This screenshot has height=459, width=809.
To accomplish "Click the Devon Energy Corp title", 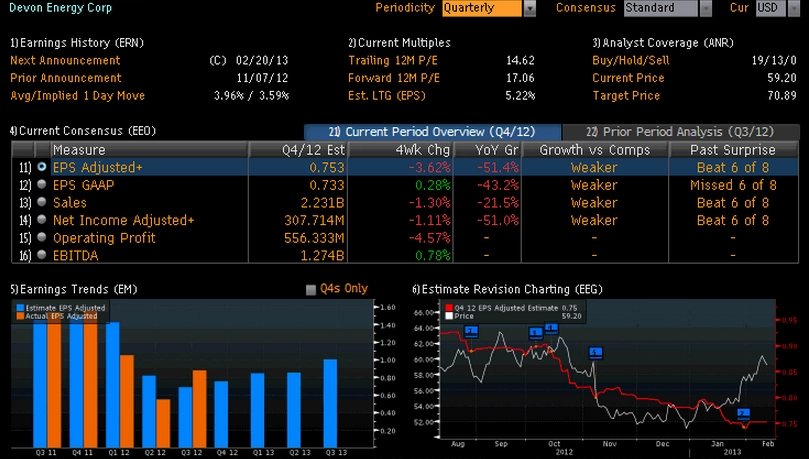I will click(60, 8).
